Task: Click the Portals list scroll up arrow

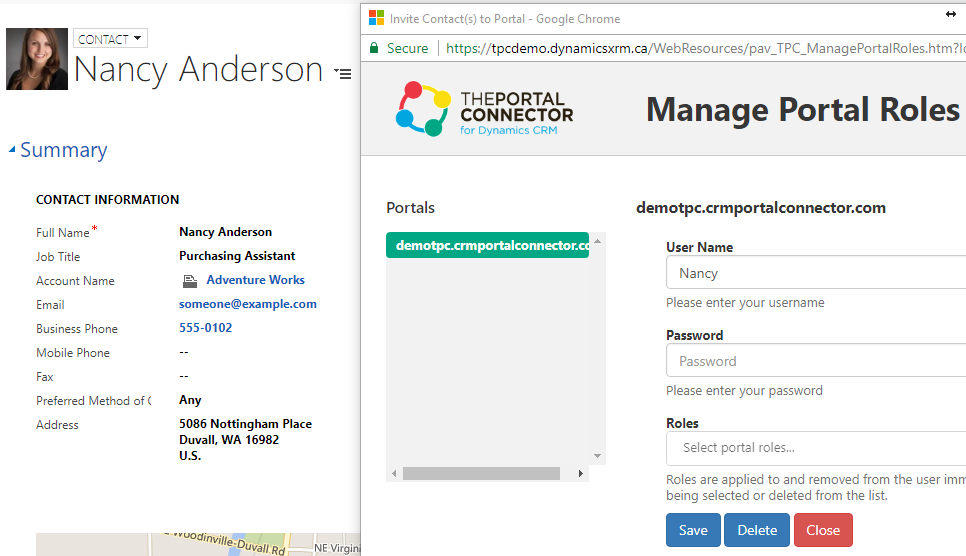Action: pyautogui.click(x=597, y=241)
